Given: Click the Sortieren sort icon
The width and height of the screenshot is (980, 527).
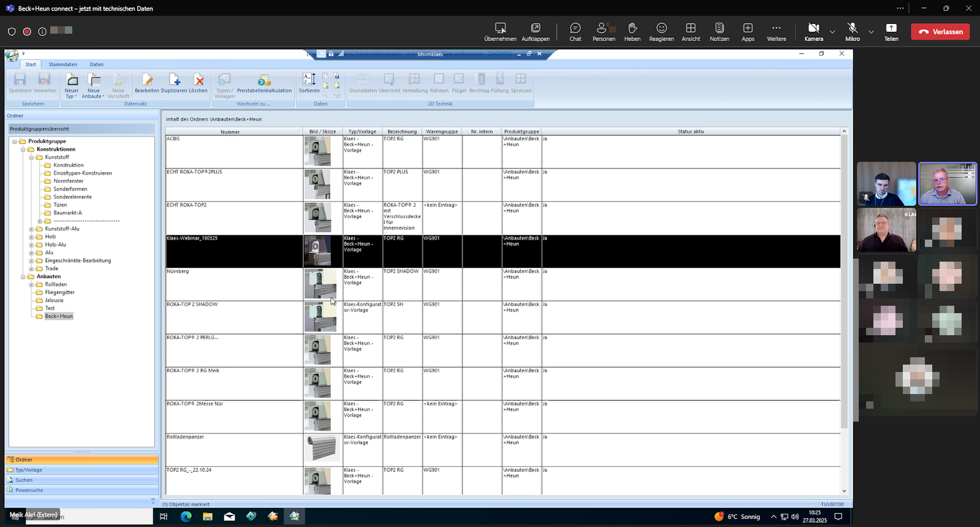Looking at the screenshot, I should tap(309, 80).
